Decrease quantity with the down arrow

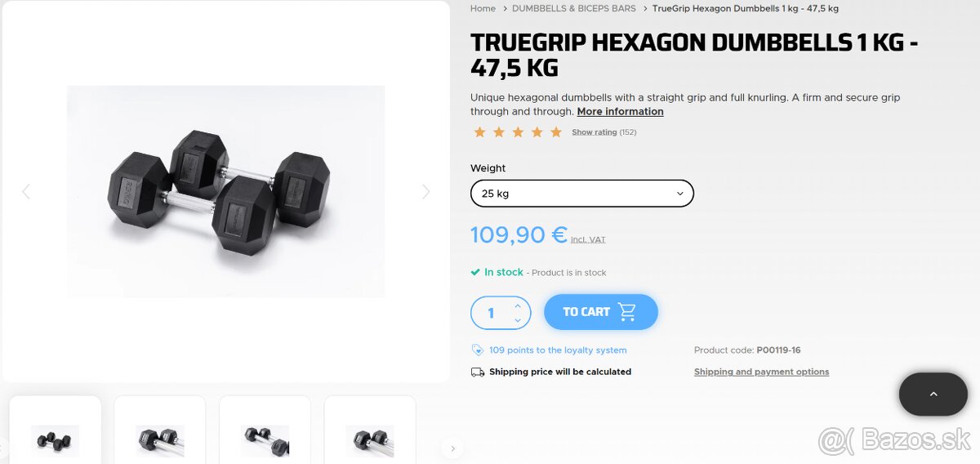(x=518, y=320)
